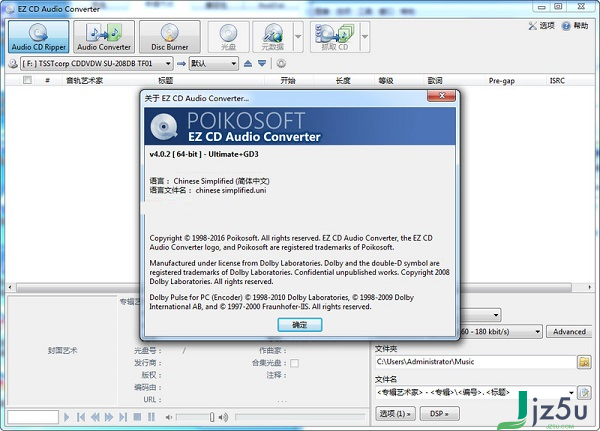Switch to Audio CD Ripper mode

[x=39, y=37]
